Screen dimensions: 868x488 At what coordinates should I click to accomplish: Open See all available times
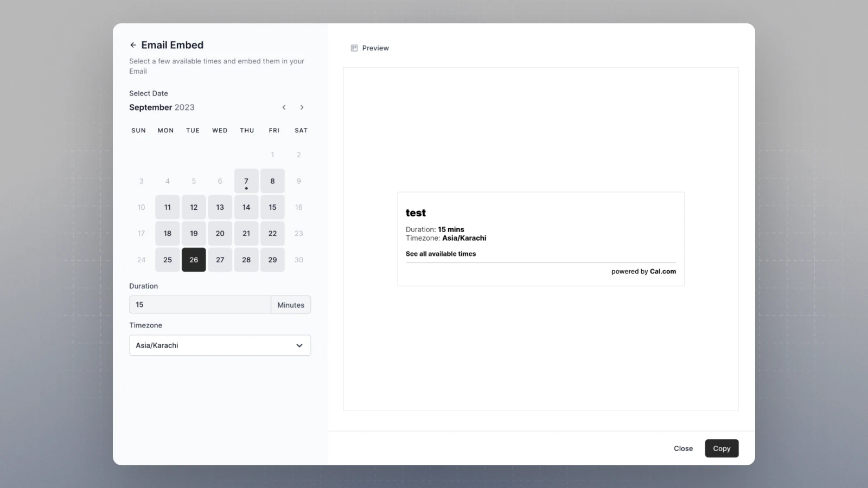point(441,254)
